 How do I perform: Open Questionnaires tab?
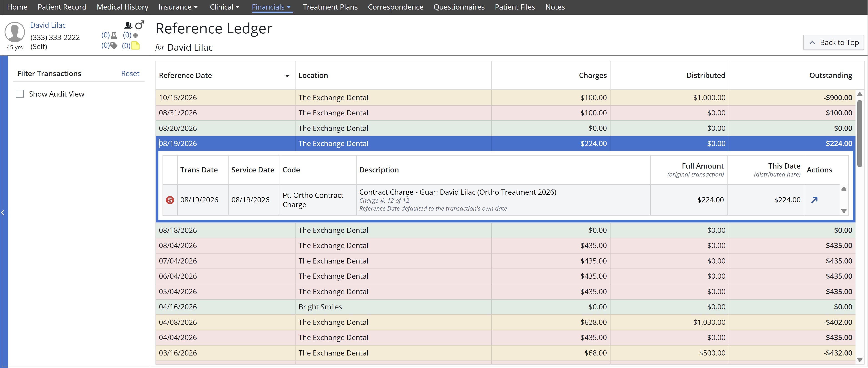pos(459,7)
